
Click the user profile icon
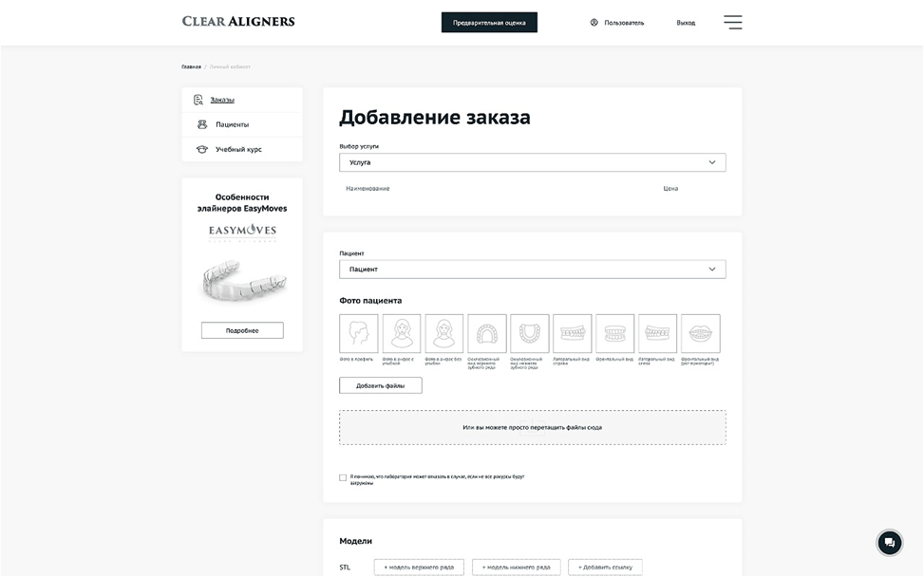[594, 23]
